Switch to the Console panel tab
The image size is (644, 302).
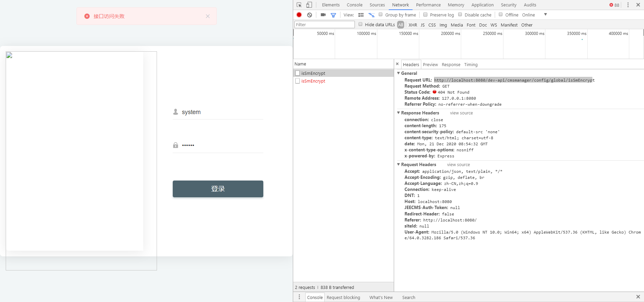pyautogui.click(x=354, y=5)
